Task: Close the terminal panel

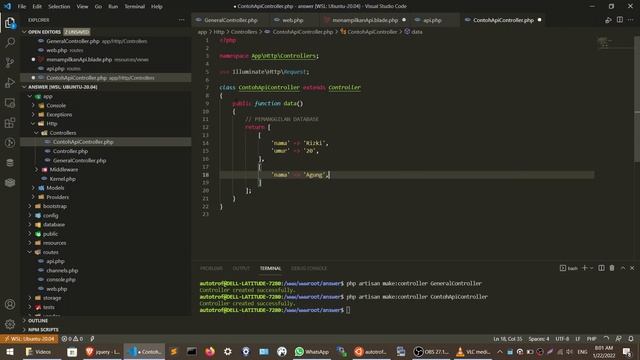Action: [x=632, y=268]
